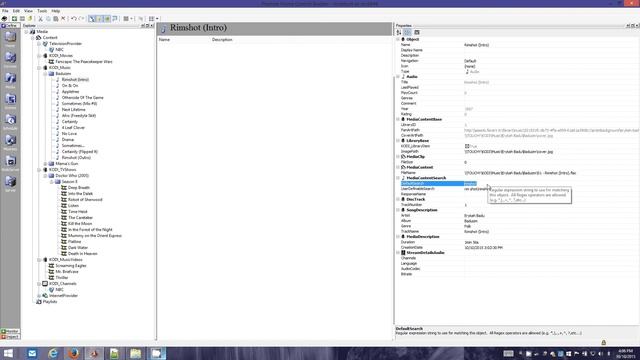Open Firefox from taskbar
This screenshot has width=640, height=360.
[74, 353]
